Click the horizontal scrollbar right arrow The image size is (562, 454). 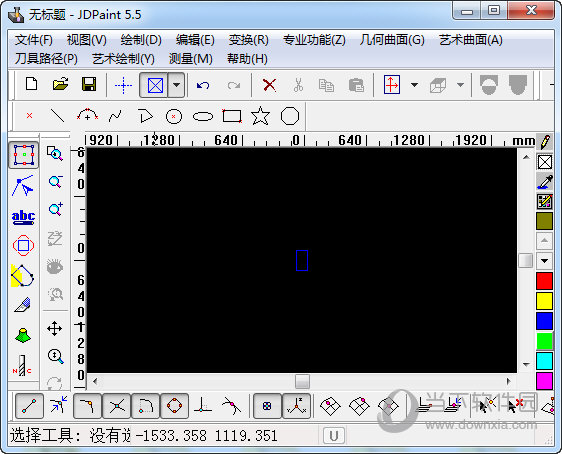[509, 381]
